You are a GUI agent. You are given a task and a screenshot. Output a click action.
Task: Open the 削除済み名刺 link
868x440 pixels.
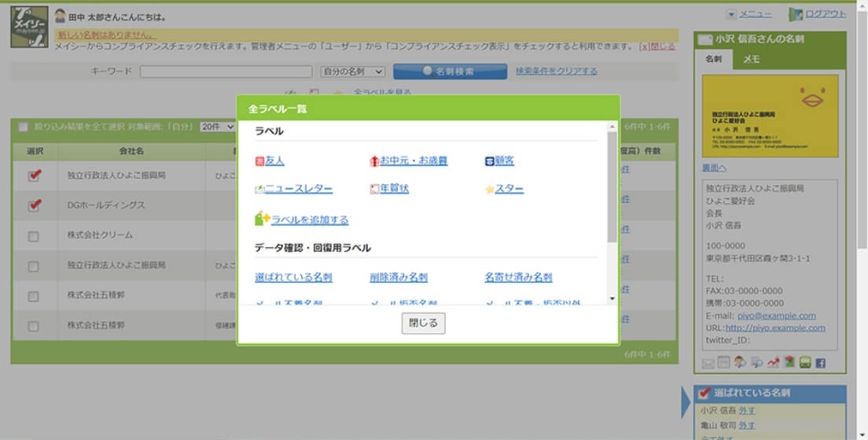tap(399, 278)
